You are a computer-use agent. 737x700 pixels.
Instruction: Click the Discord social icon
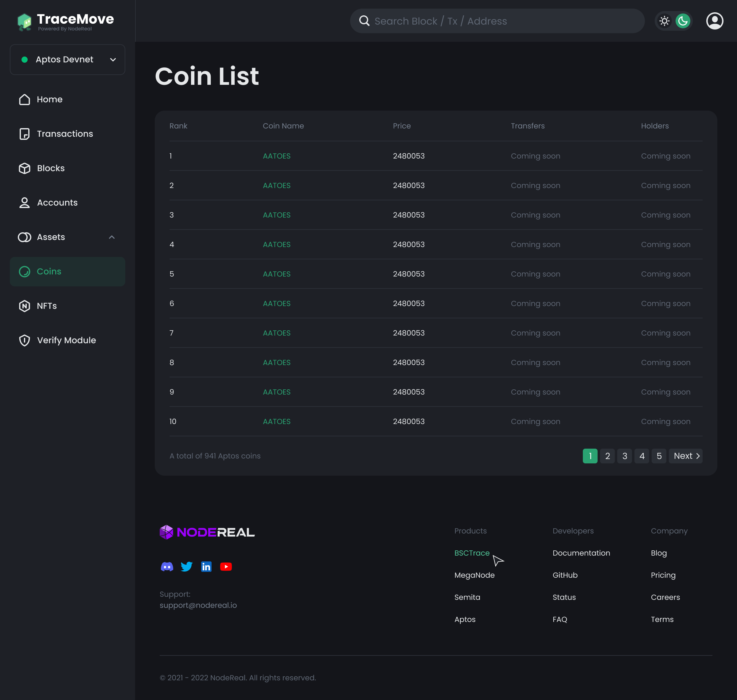(167, 567)
